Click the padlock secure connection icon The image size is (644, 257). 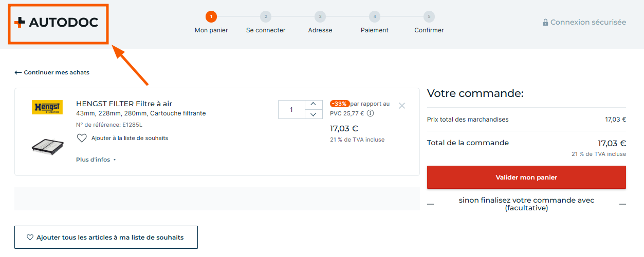click(545, 23)
